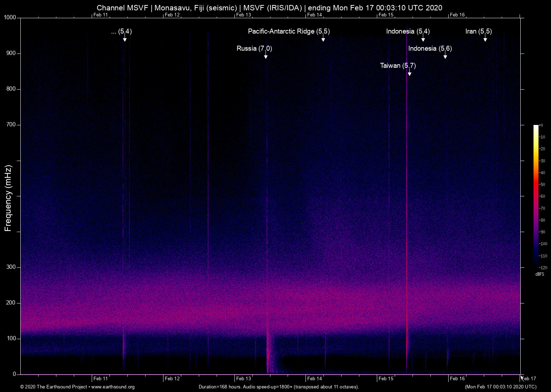Viewport: 551px width, 392px height.
Task: Select the '... (5.4)' event label
Action: [x=121, y=31]
